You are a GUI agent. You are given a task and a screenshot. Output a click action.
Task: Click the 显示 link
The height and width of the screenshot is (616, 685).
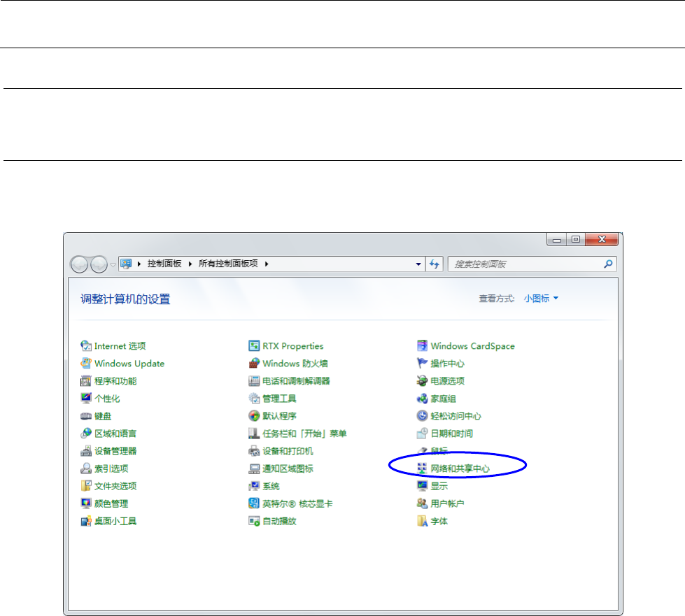[x=439, y=486]
